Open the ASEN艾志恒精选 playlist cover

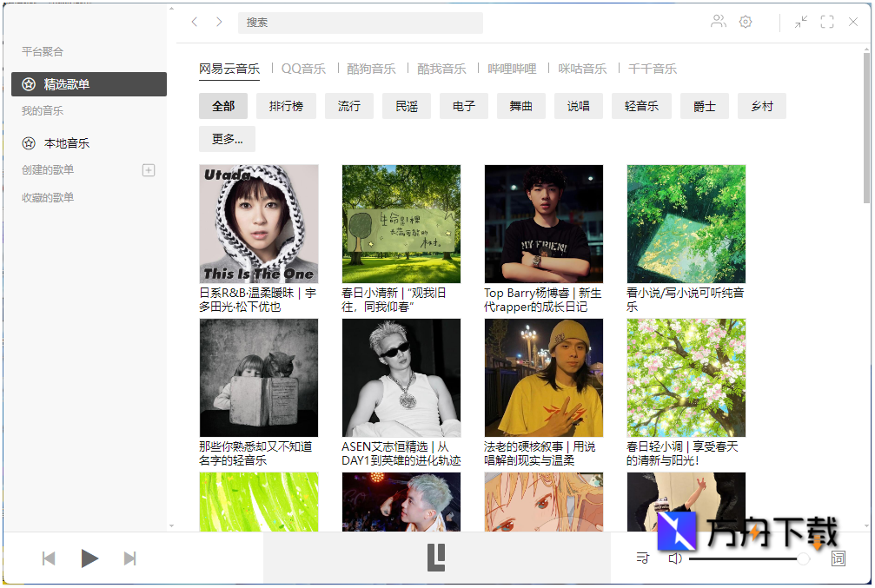[401, 378]
